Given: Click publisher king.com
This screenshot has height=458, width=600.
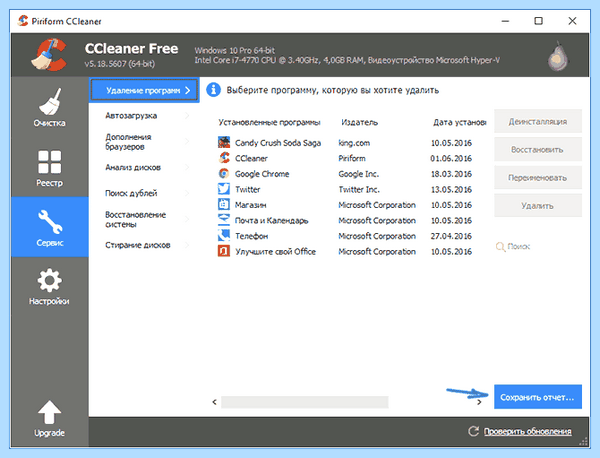Looking at the screenshot, I should click(354, 143).
